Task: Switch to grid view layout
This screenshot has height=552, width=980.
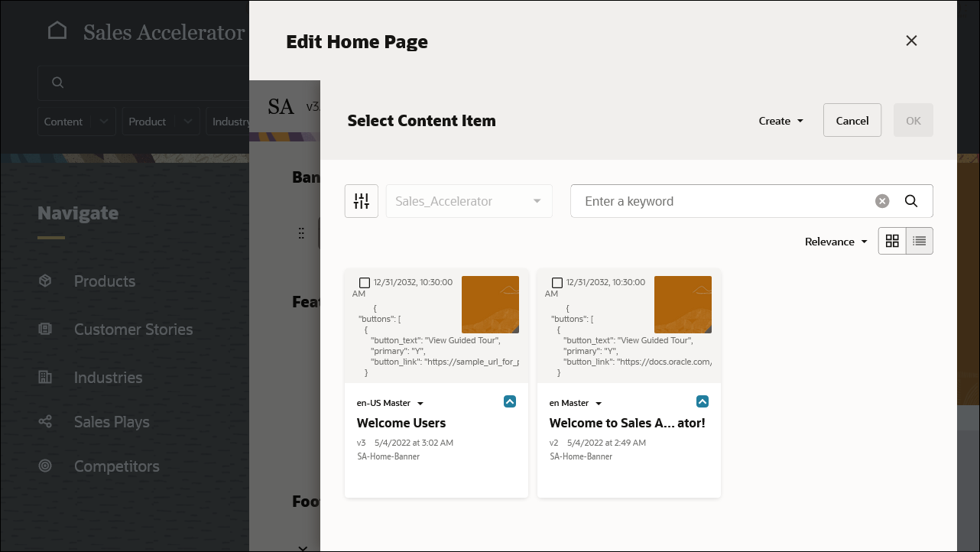Action: 892,240
